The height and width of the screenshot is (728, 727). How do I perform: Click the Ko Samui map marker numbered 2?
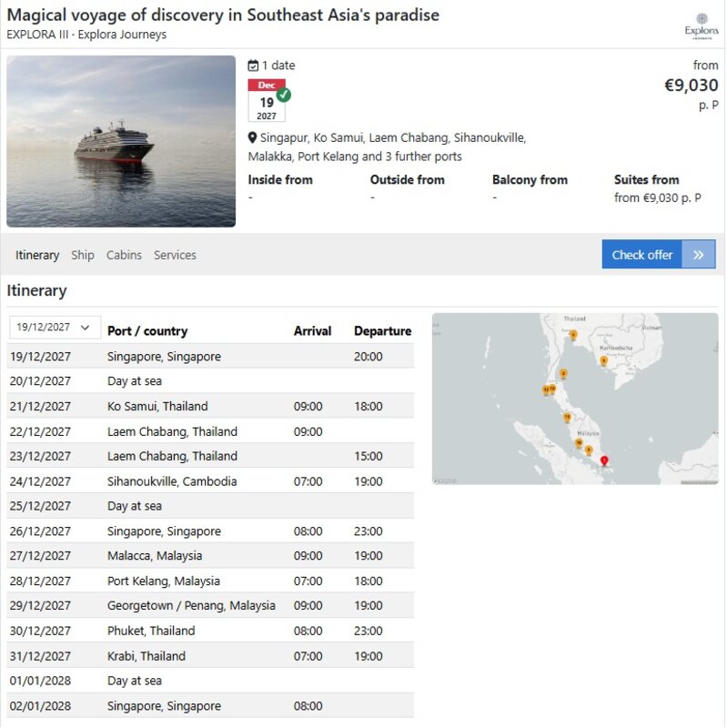(x=563, y=374)
